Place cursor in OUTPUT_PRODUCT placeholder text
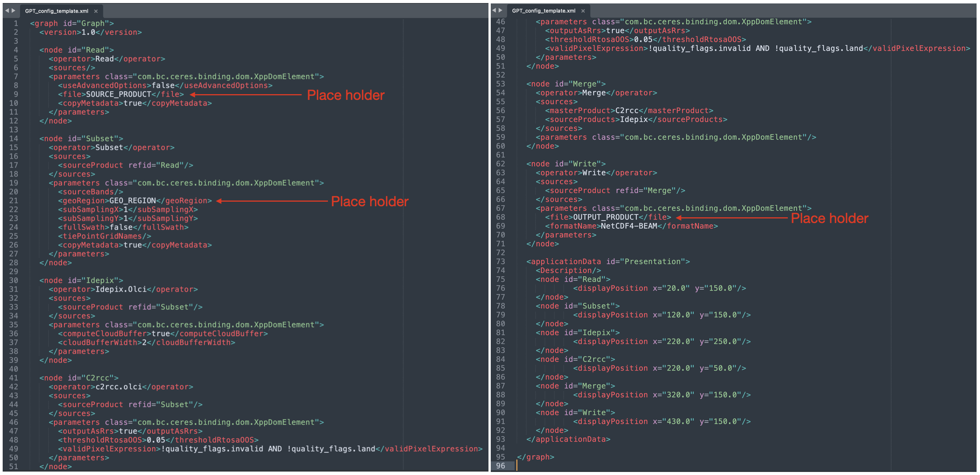Screen dimensions: 980x475 (606, 217)
